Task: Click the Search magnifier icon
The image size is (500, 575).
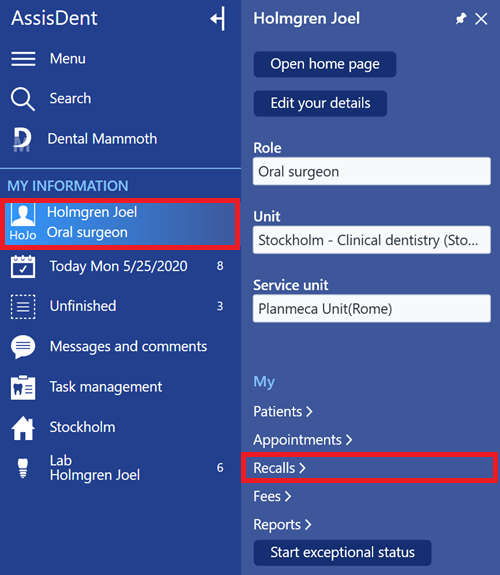Action: click(23, 99)
